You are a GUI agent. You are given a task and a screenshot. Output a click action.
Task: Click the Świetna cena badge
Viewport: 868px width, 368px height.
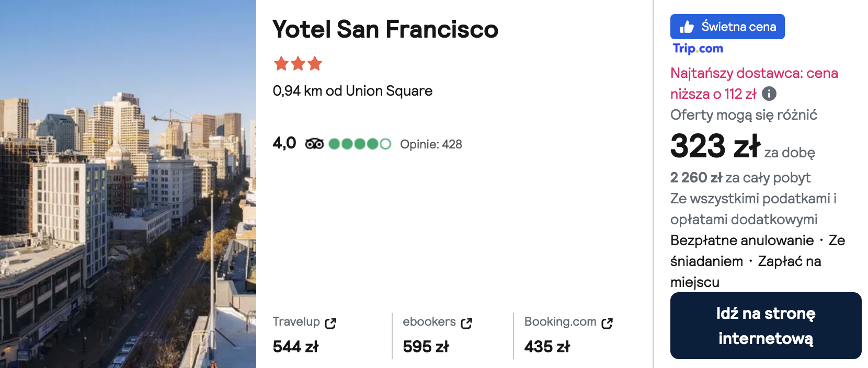[727, 27]
